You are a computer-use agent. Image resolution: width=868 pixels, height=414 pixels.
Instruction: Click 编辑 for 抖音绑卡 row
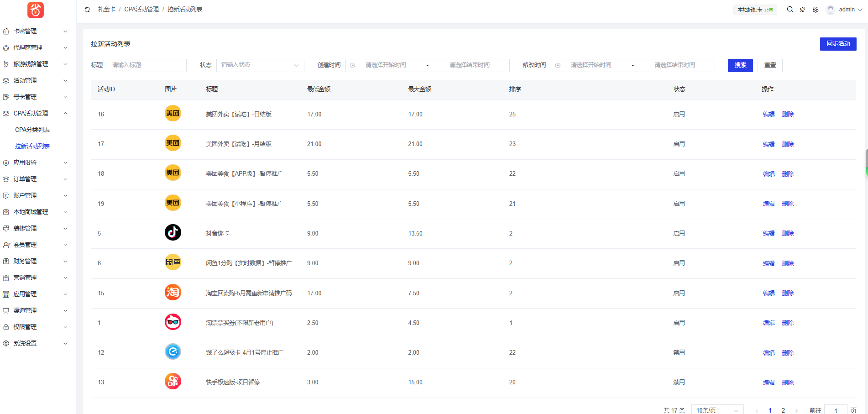769,233
